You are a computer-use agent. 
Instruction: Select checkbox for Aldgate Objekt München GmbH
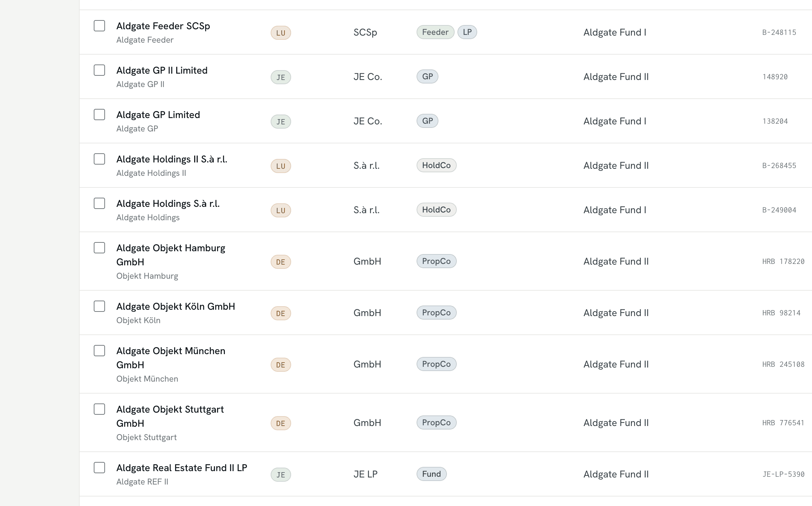tap(99, 351)
